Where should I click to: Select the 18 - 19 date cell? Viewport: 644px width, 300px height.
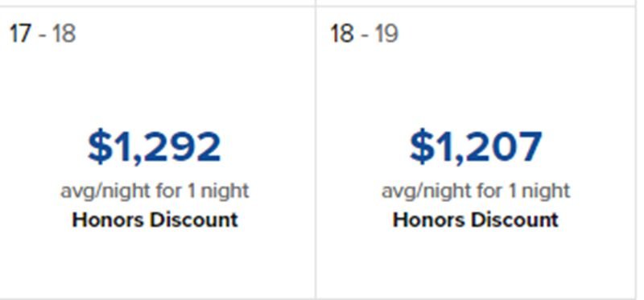click(x=476, y=152)
